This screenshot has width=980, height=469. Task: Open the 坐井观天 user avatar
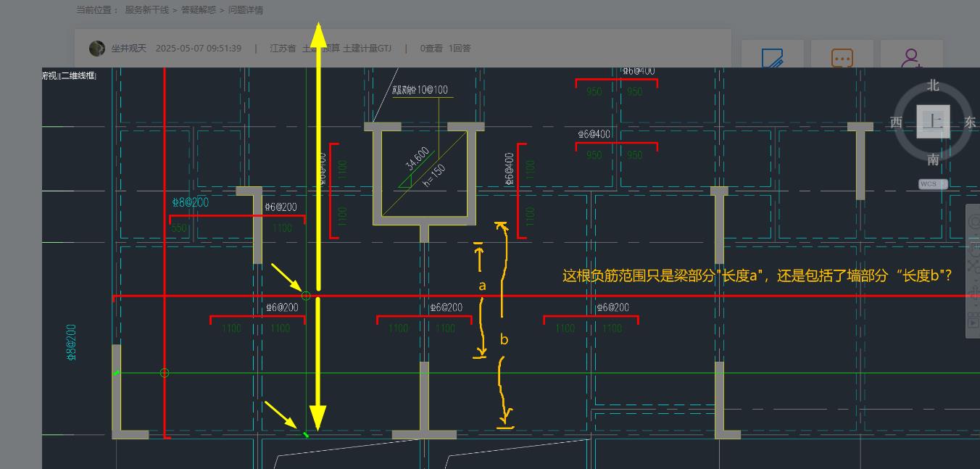click(97, 49)
